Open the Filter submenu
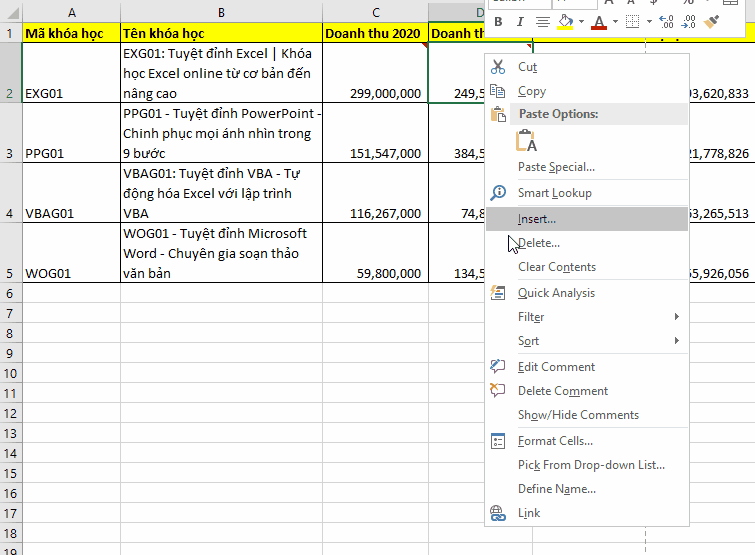This screenshot has width=755, height=555. [x=531, y=317]
